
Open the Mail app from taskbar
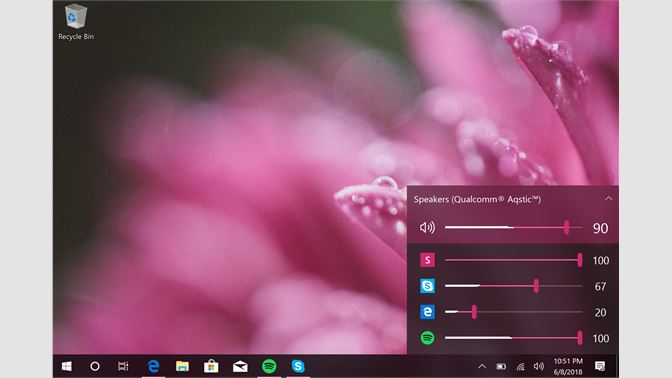(240, 366)
